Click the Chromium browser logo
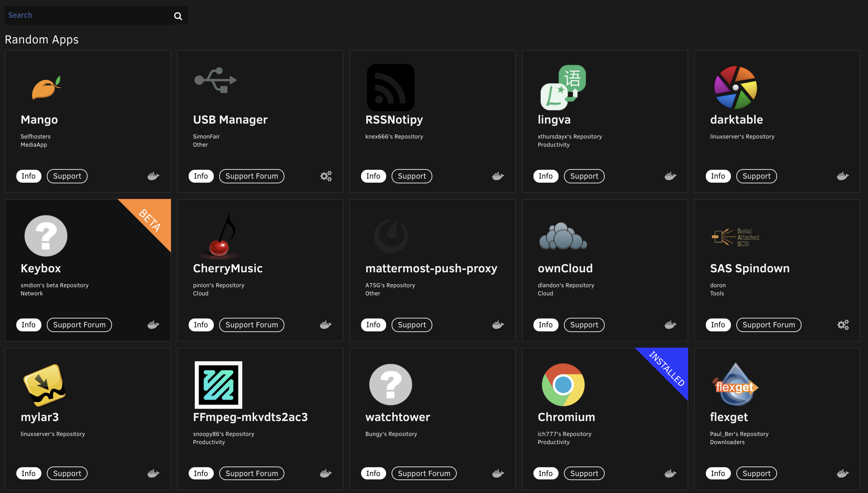 [x=563, y=385]
